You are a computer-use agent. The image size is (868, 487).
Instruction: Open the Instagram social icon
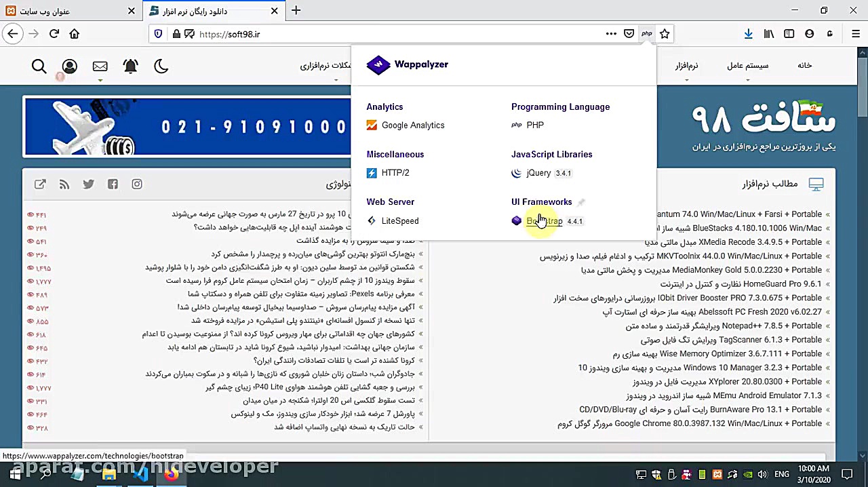coord(137,184)
